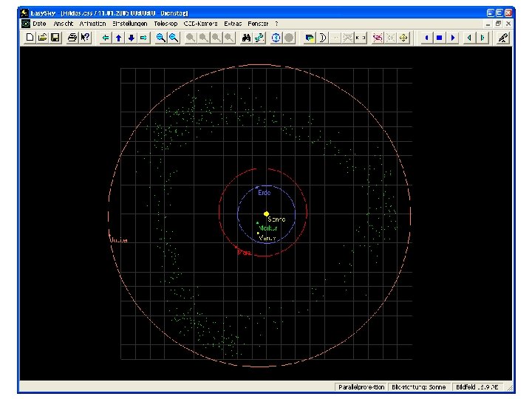Click the New document icon
This screenshot has height=399, width=532.
pyautogui.click(x=30, y=37)
